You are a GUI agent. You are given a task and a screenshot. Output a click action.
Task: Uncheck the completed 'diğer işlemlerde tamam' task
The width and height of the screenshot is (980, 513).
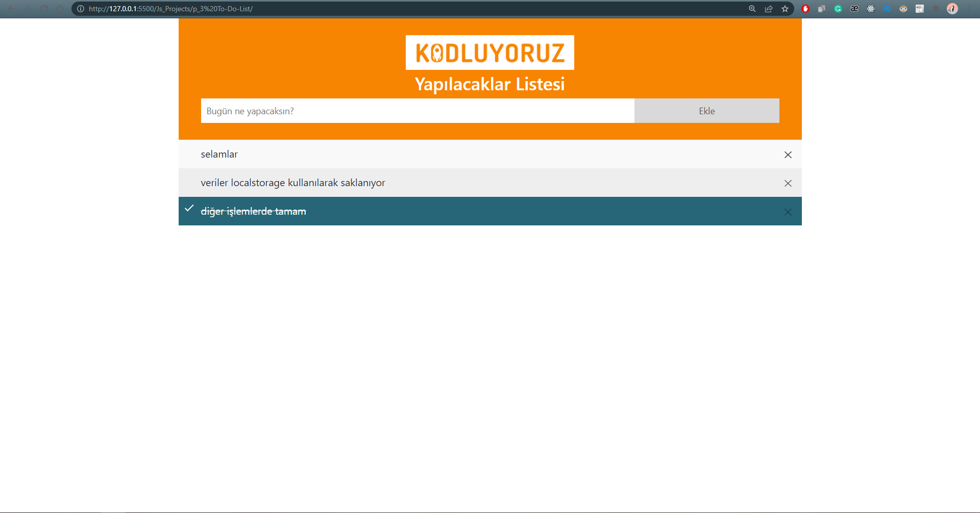253,211
